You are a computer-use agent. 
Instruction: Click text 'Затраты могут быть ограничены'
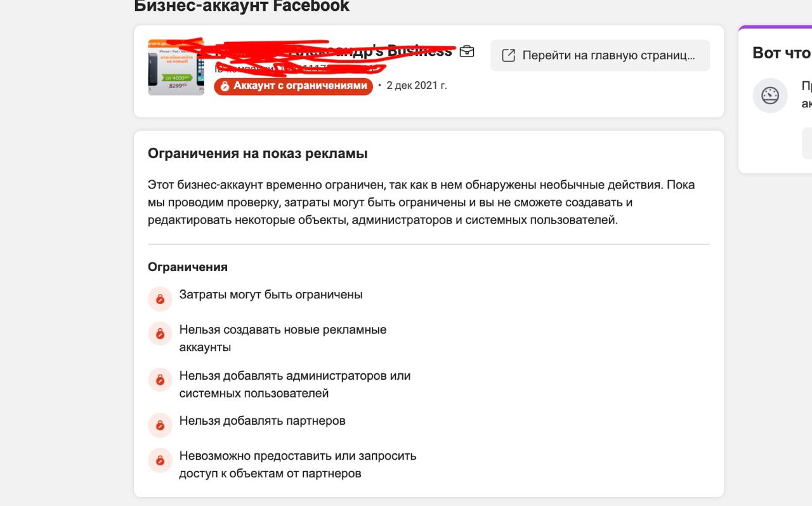[271, 295]
